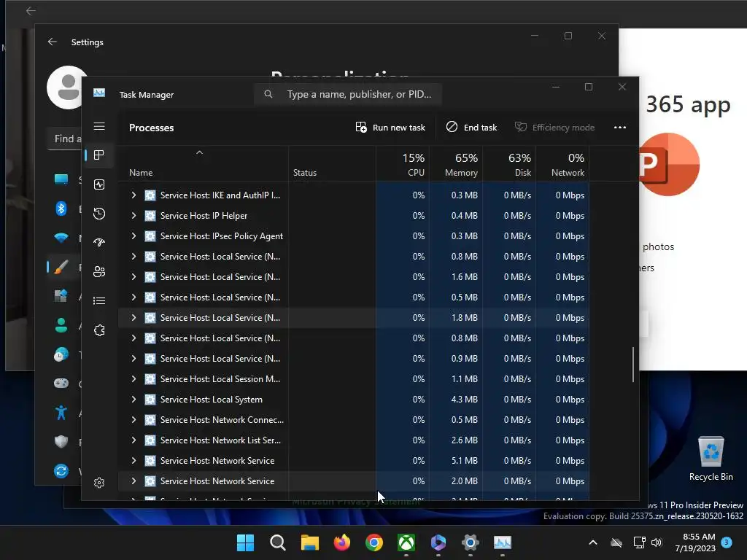Expand Service Host: Local System row
747x560 pixels.
(134, 399)
